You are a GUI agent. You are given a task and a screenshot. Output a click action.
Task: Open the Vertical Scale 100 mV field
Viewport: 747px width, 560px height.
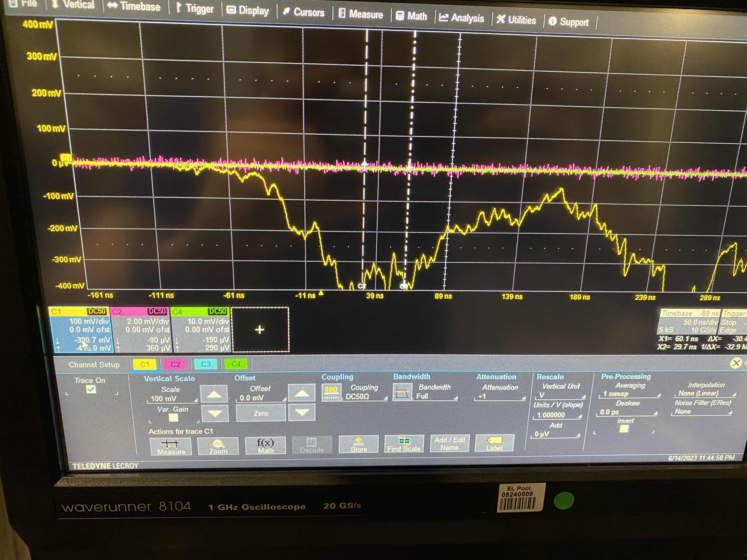(x=172, y=399)
